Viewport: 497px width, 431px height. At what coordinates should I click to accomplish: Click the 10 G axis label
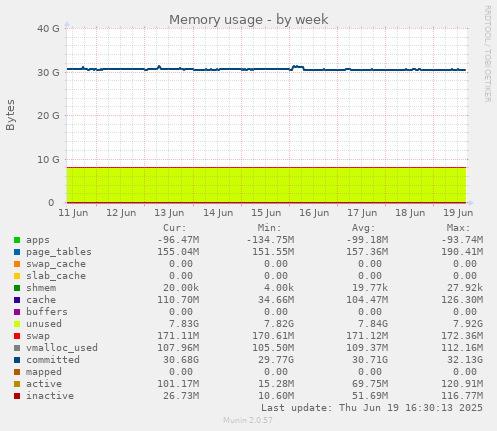(x=48, y=160)
